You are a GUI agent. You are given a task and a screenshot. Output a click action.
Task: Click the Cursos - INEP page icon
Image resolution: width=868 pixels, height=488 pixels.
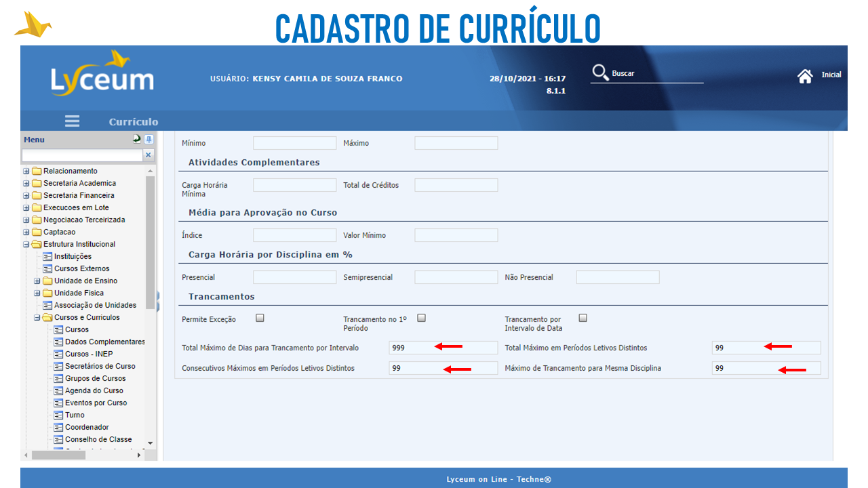58,354
